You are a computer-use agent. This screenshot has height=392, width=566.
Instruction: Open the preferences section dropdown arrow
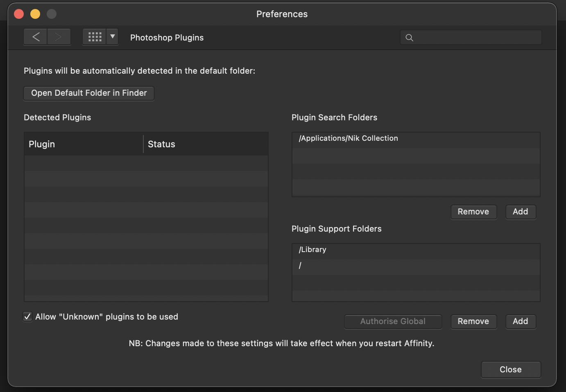113,37
